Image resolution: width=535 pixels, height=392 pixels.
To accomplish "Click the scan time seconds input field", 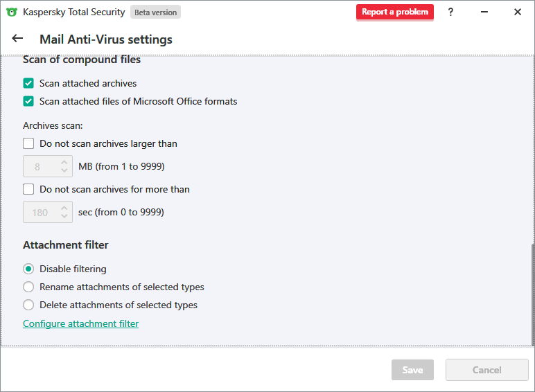I will pyautogui.click(x=40, y=212).
